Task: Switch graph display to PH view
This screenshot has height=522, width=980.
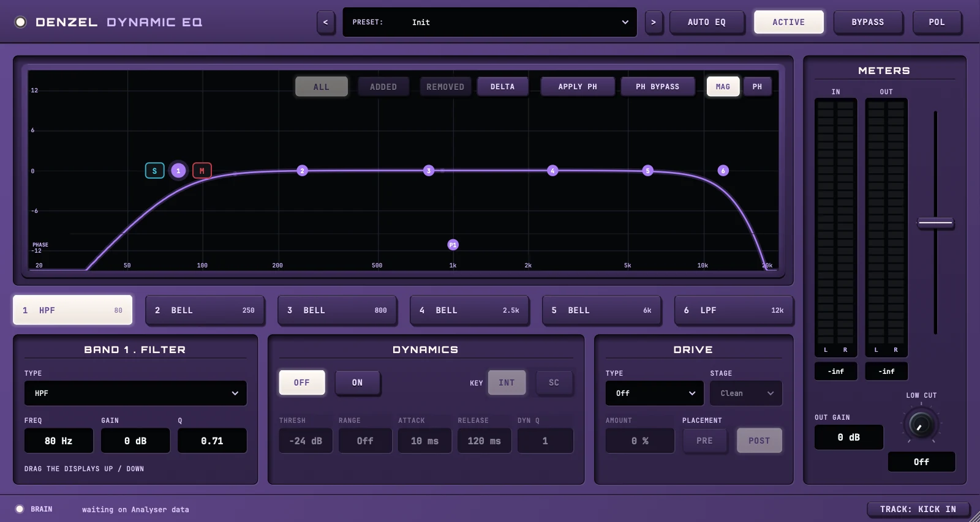Action: [x=758, y=87]
